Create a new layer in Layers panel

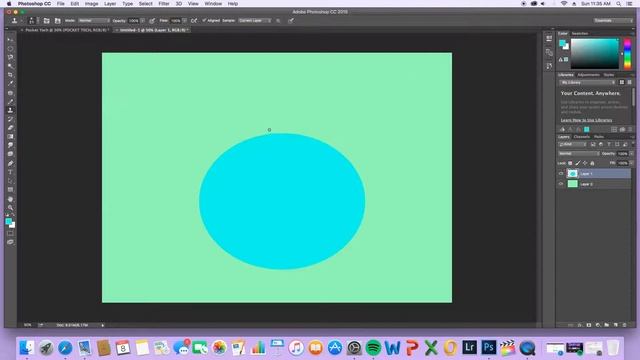[x=616, y=325]
